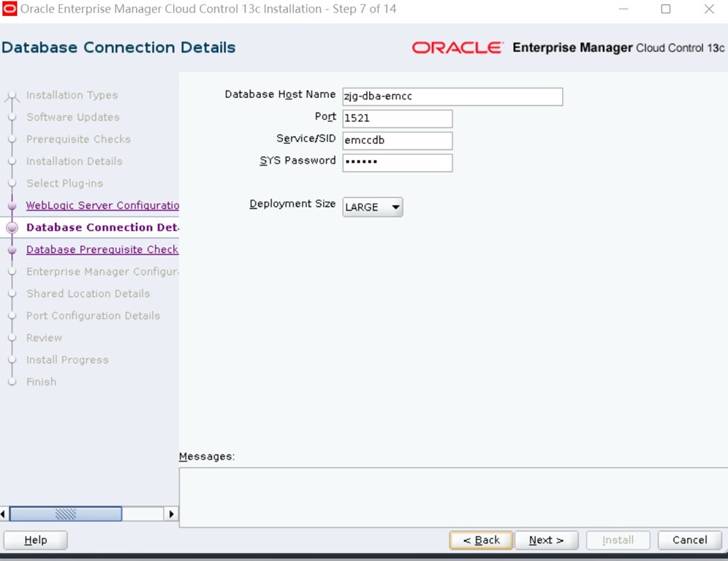Minimize the installer window
Viewport: 728px width, 561px height.
623,9
